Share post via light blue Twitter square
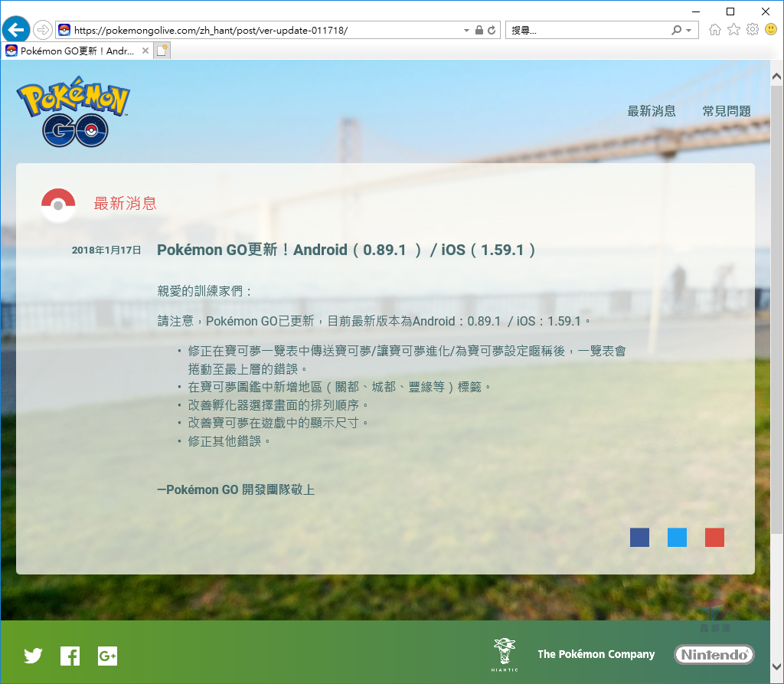Screen dimensions: 784x684 677,538
